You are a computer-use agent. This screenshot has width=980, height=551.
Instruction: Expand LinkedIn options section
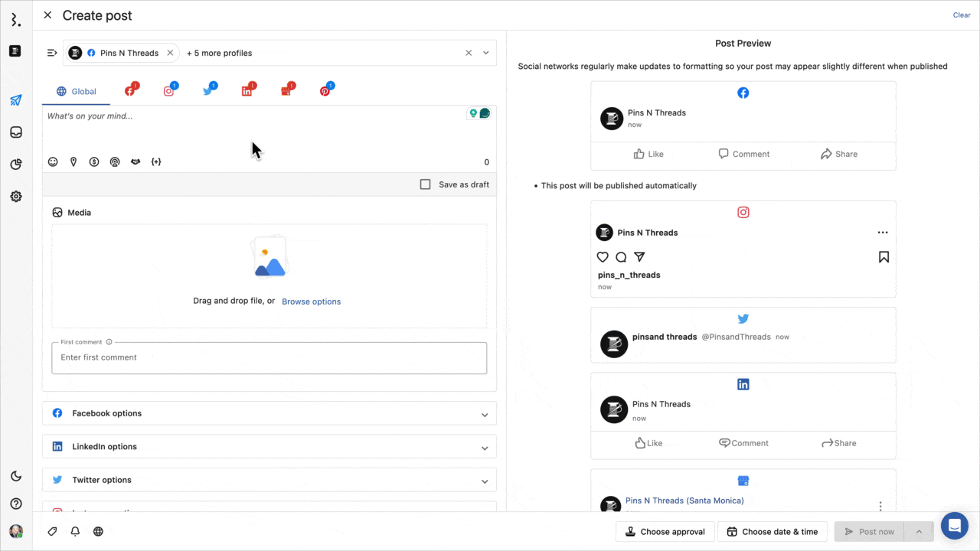pyautogui.click(x=269, y=447)
